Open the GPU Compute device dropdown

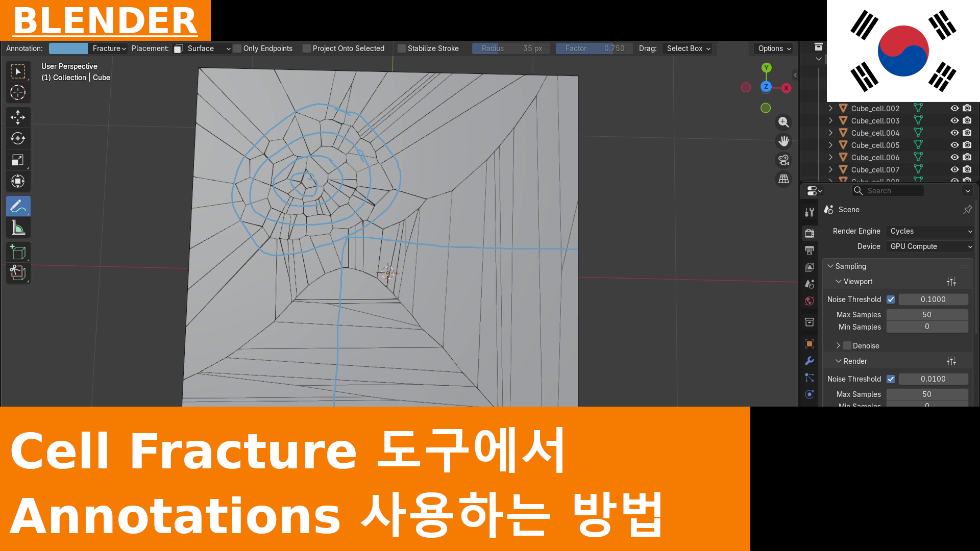[930, 246]
